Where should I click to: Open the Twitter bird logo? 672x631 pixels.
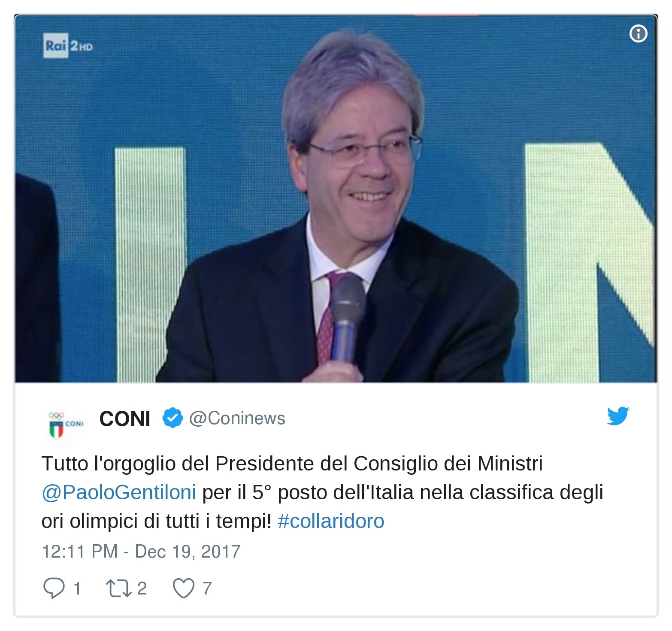click(618, 416)
